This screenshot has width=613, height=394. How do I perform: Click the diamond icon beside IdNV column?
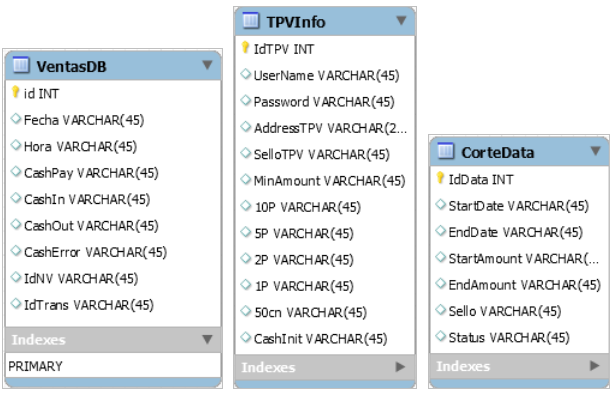tap(16, 277)
